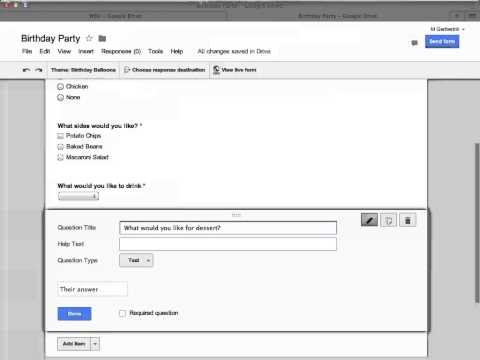Click the All changes saved in Drive status

(x=234, y=51)
